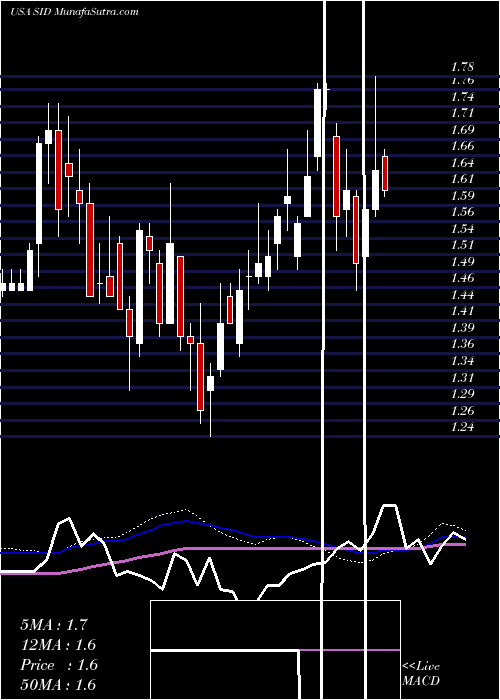Viewport: 500px width, 700px height.
Task: Select the 1.39 price axis label
Action: (462, 328)
